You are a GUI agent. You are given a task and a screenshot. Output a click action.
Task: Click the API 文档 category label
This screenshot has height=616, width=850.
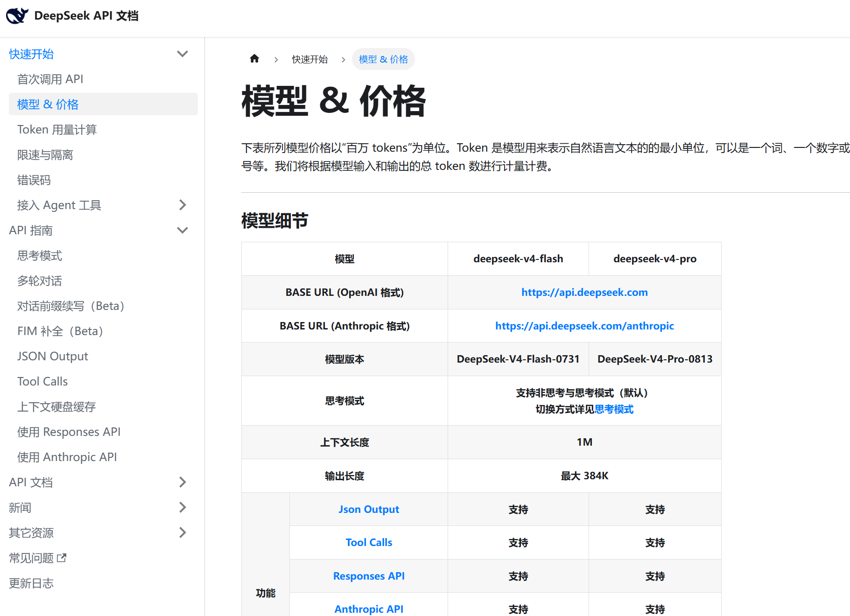click(31, 482)
